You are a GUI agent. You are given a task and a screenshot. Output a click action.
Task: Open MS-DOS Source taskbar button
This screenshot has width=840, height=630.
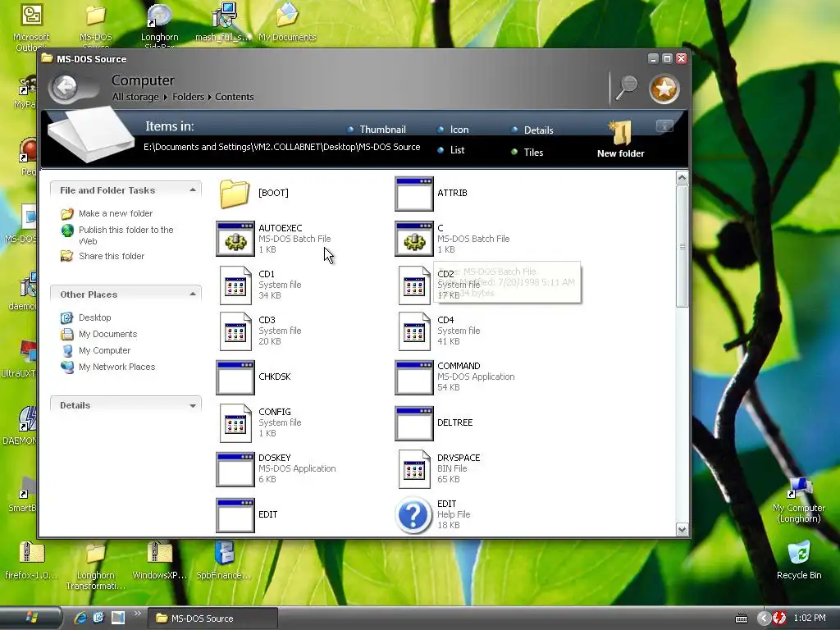point(212,619)
